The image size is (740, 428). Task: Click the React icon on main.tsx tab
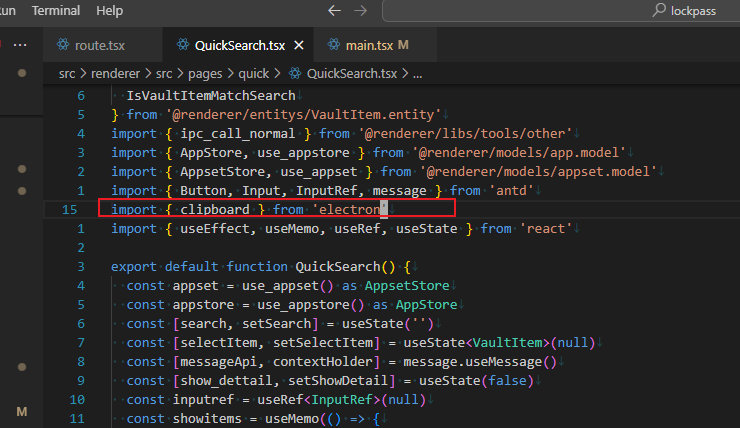329,45
